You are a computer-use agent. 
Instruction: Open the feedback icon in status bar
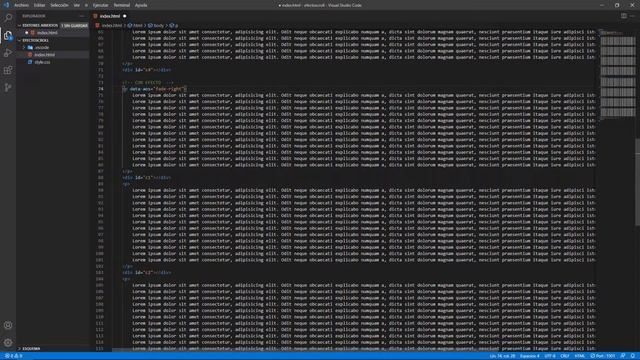(x=623, y=356)
